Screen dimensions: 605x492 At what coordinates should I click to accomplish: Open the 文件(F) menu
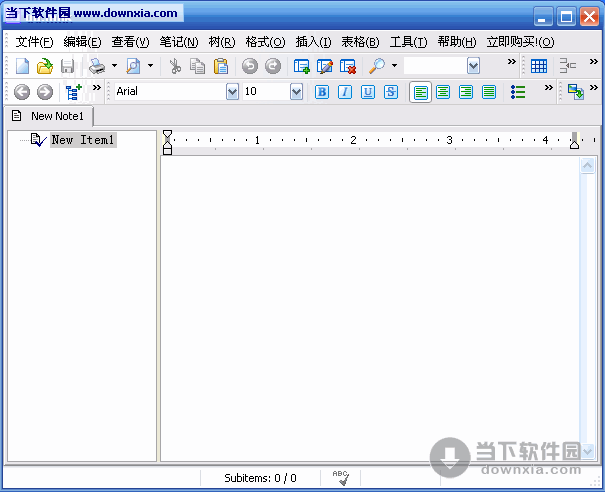(34, 42)
